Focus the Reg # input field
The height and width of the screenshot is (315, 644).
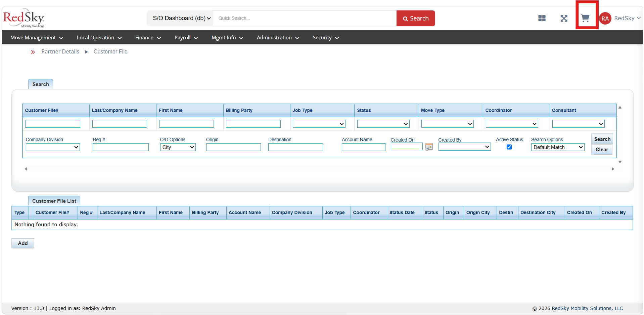(121, 147)
